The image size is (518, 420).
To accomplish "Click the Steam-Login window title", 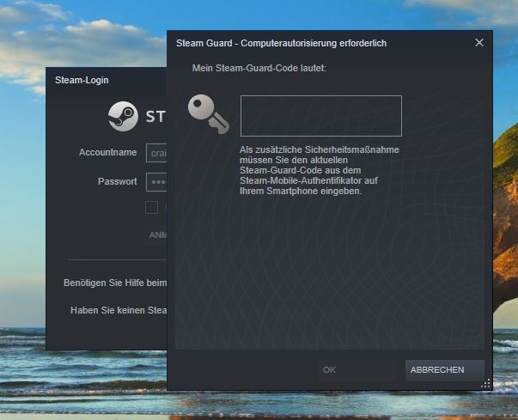I will click(82, 80).
